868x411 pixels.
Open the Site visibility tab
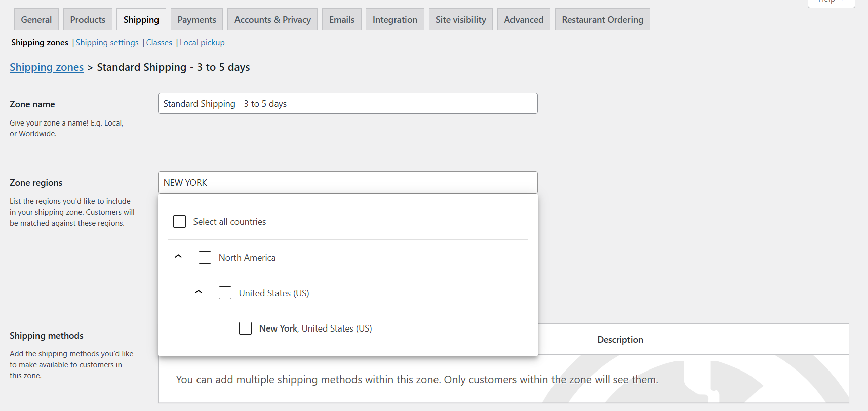(x=461, y=20)
